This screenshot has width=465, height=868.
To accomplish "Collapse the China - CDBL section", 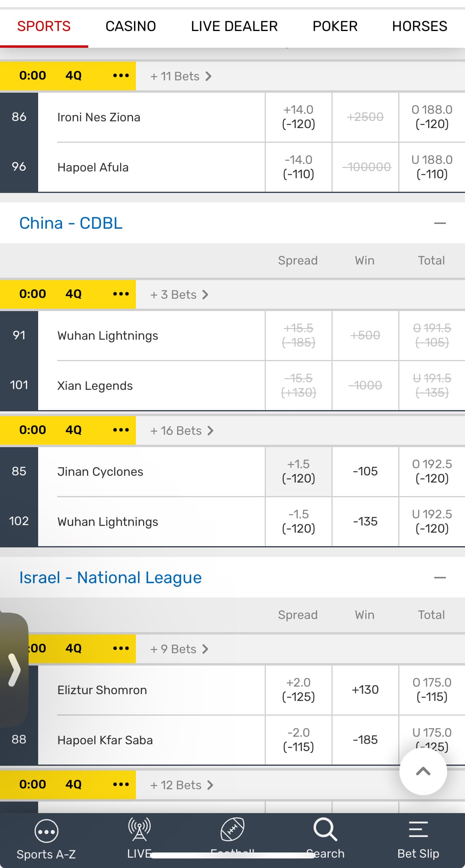I will (x=440, y=223).
